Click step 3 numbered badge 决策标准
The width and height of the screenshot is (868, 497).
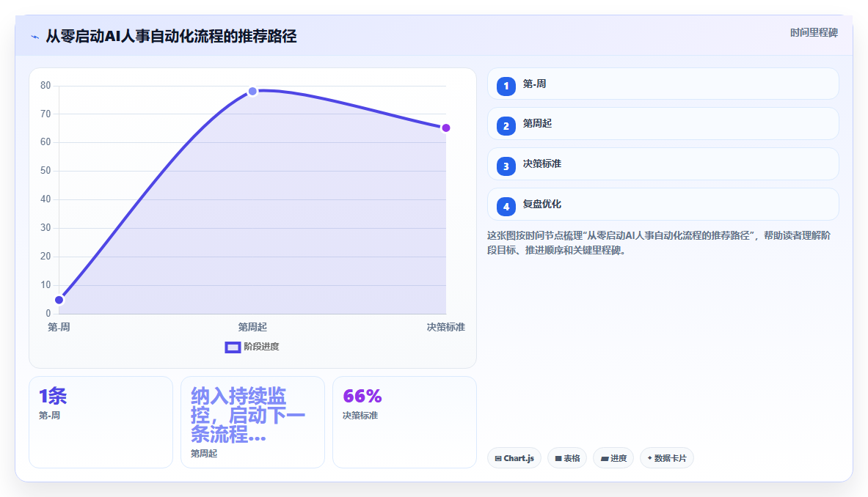[506, 166]
